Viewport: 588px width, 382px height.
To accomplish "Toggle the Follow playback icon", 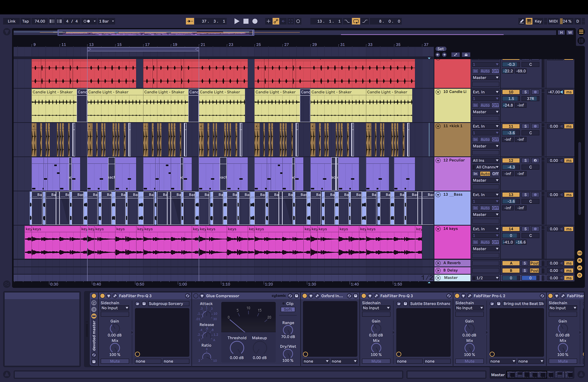I will pyautogui.click(x=190, y=21).
